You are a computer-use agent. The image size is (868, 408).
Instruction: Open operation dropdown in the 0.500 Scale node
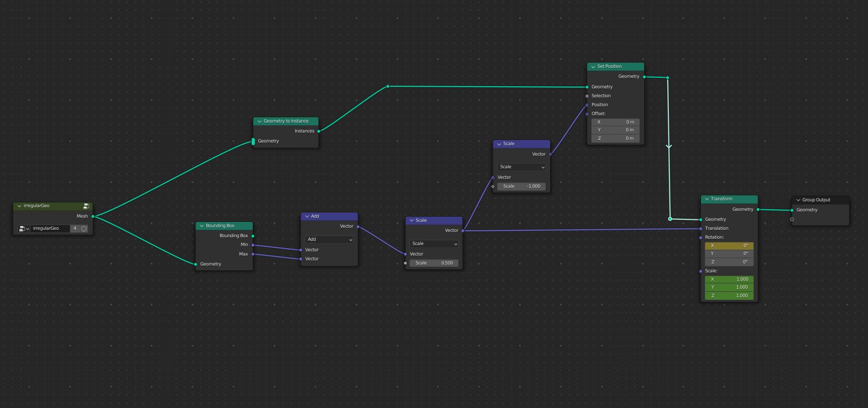tap(434, 244)
